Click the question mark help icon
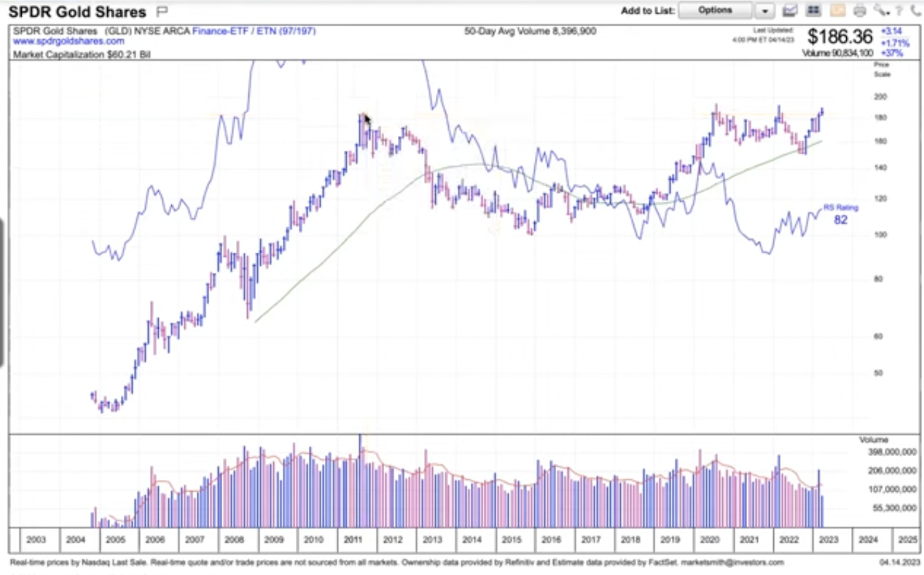The image size is (924, 575). point(899,11)
